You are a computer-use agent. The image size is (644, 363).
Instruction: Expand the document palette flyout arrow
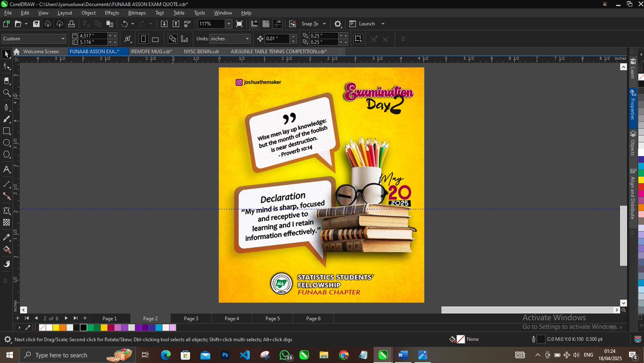(20, 328)
